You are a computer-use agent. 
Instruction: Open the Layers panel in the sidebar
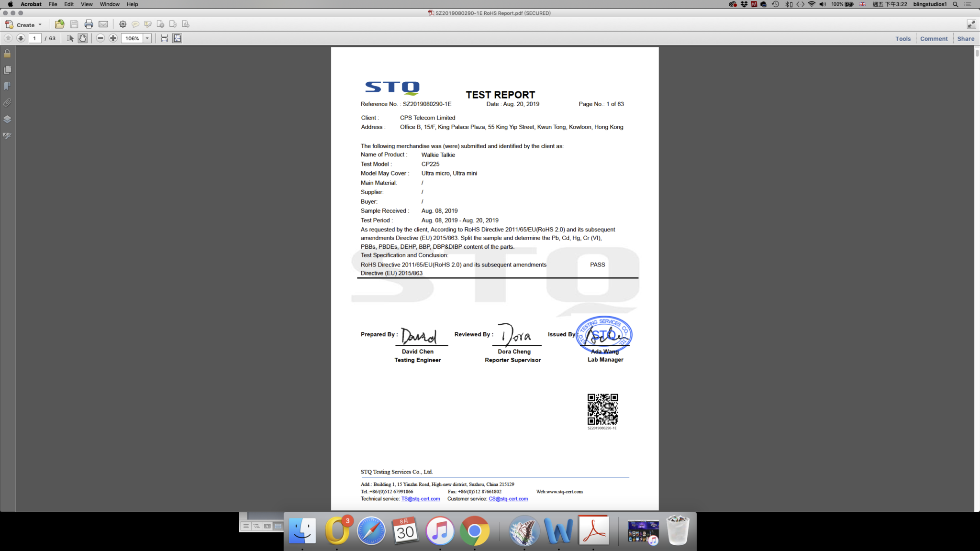coord(7,119)
